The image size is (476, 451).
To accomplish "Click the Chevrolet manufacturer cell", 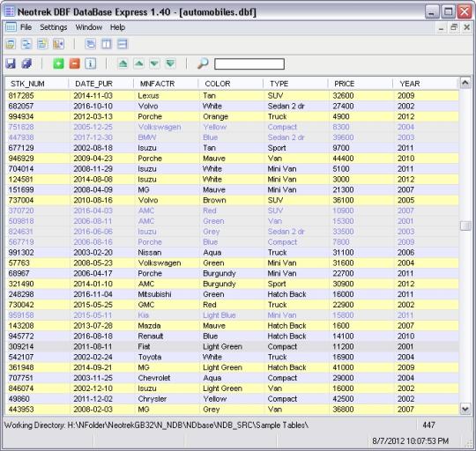I will click(x=154, y=378).
